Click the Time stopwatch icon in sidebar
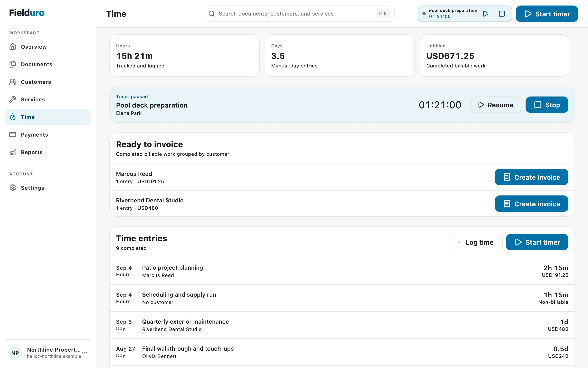The image size is (588, 368). (13, 117)
